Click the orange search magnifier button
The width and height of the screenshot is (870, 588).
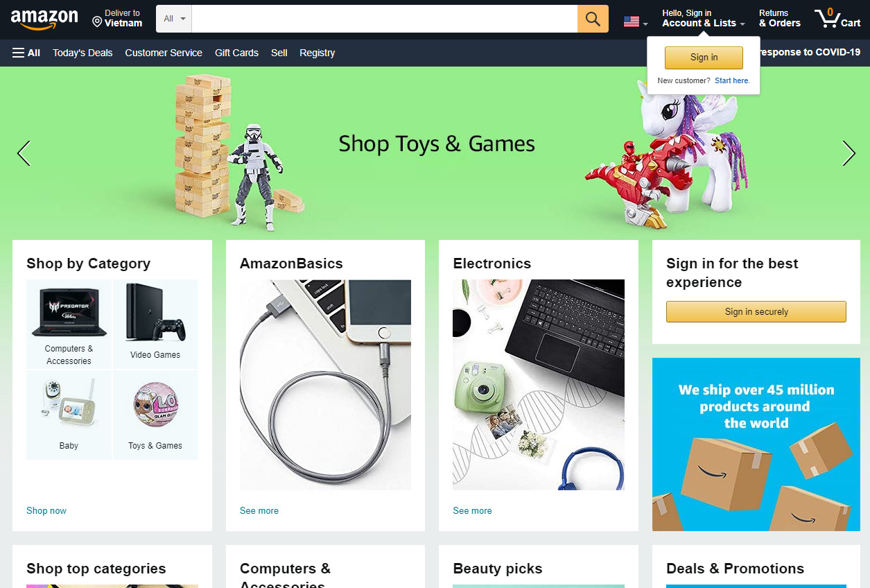(593, 19)
